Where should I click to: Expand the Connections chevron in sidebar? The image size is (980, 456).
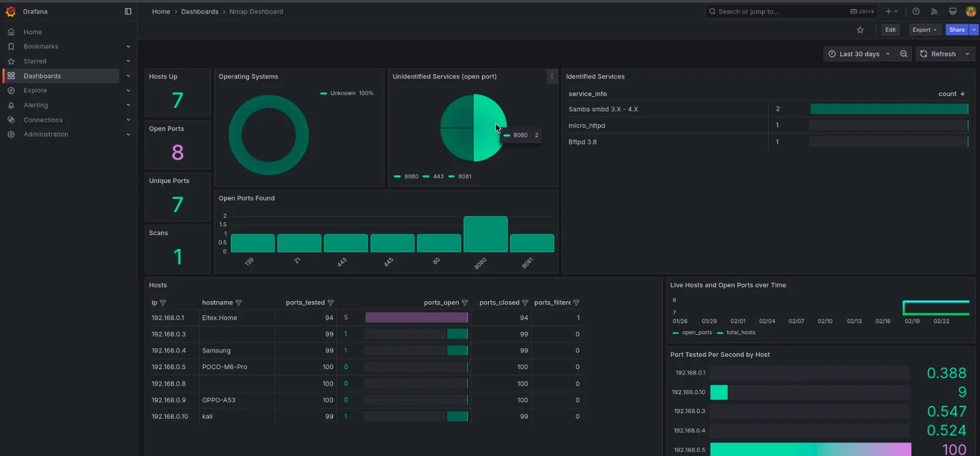point(128,120)
